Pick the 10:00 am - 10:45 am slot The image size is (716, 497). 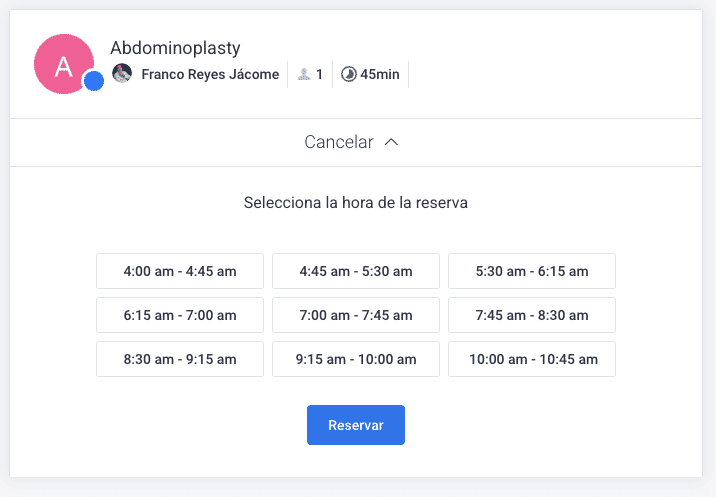click(x=532, y=359)
